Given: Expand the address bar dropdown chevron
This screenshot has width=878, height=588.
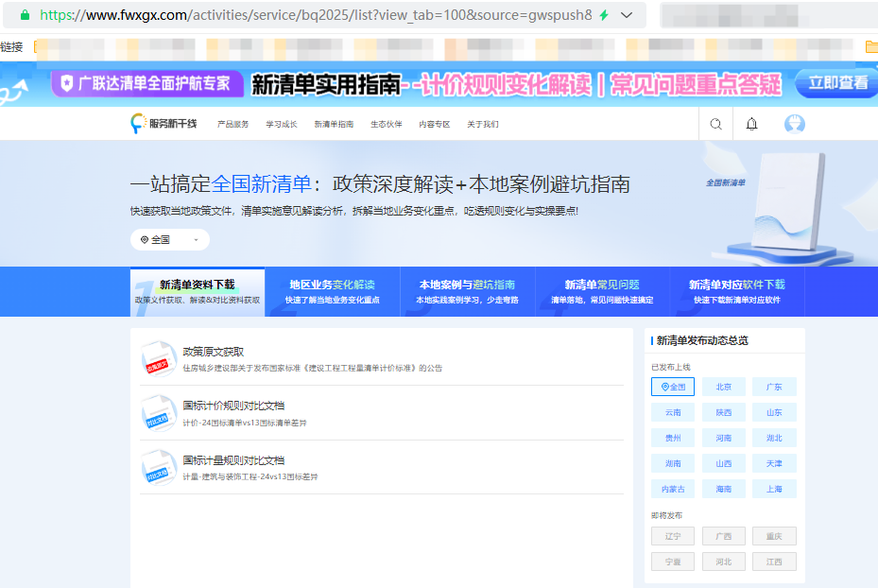Looking at the screenshot, I should pyautogui.click(x=628, y=15).
